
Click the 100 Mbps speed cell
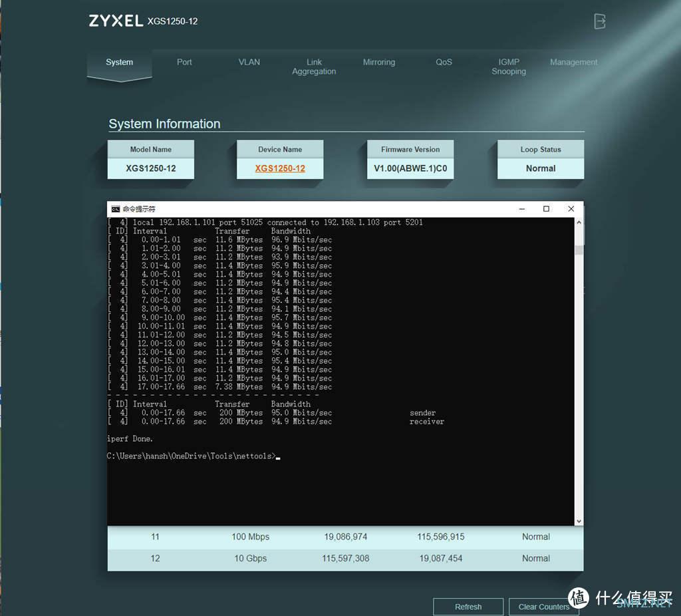tap(251, 537)
